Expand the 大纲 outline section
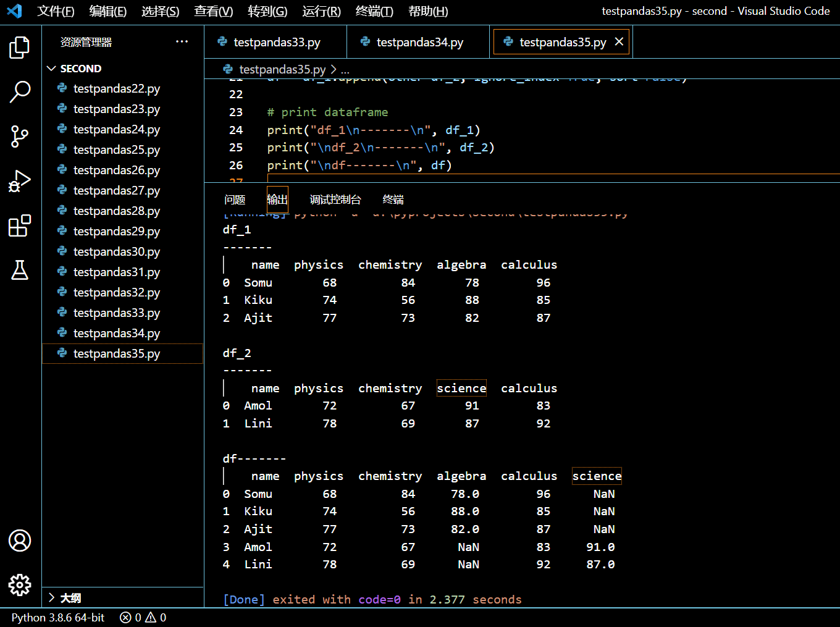 click(123, 598)
